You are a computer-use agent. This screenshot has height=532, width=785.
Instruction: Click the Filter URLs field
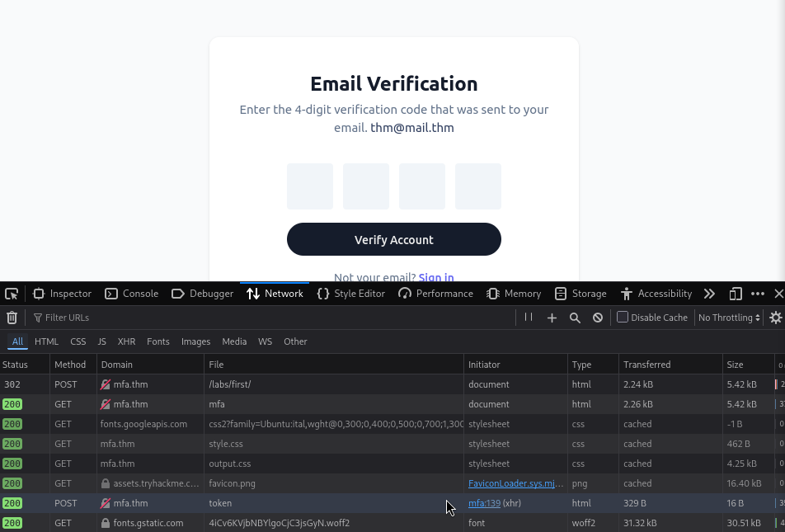(270, 318)
